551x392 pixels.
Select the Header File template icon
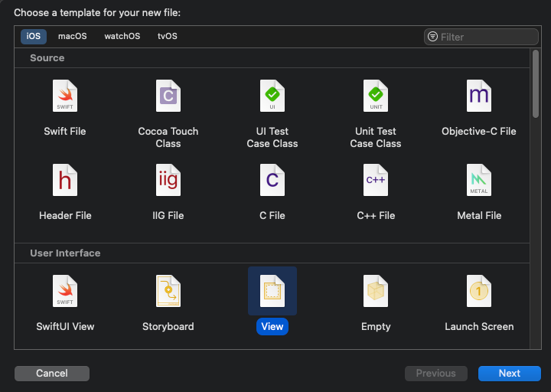tap(65, 180)
